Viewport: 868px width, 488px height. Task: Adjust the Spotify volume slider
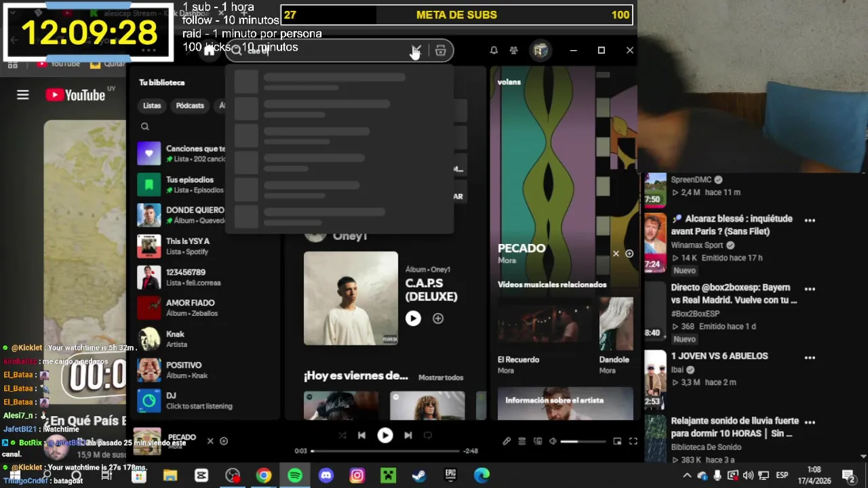coord(583,441)
